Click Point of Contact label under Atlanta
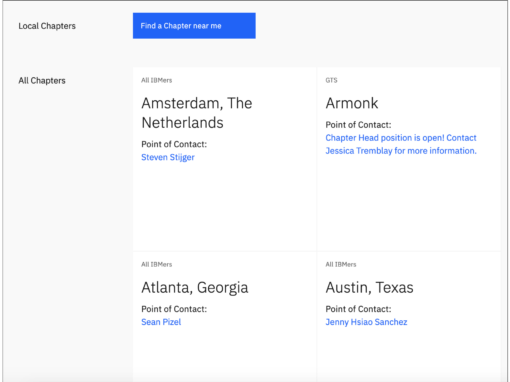Image resolution: width=510 pixels, height=382 pixels. 174,309
